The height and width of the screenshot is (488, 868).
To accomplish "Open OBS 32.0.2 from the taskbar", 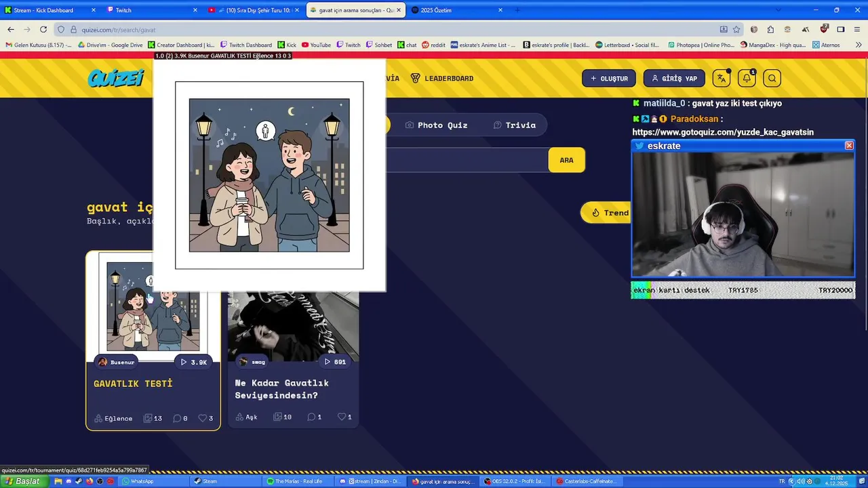I will coord(515,481).
